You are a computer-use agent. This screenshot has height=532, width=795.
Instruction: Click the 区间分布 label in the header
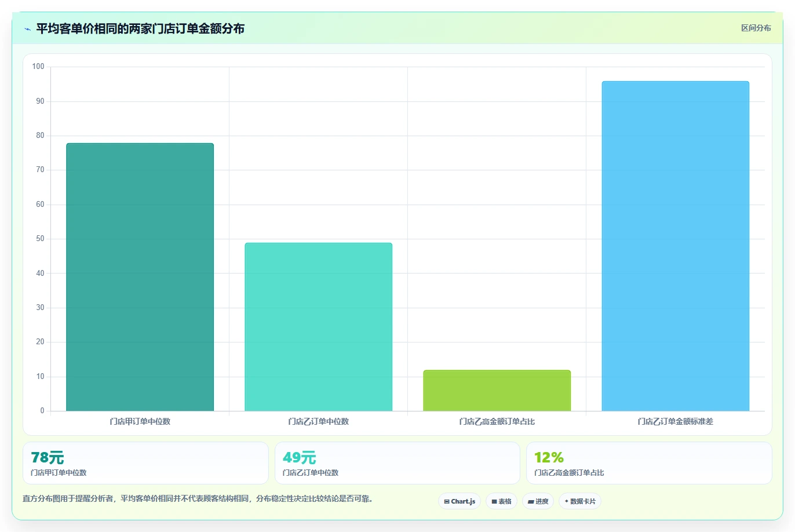tap(756, 28)
